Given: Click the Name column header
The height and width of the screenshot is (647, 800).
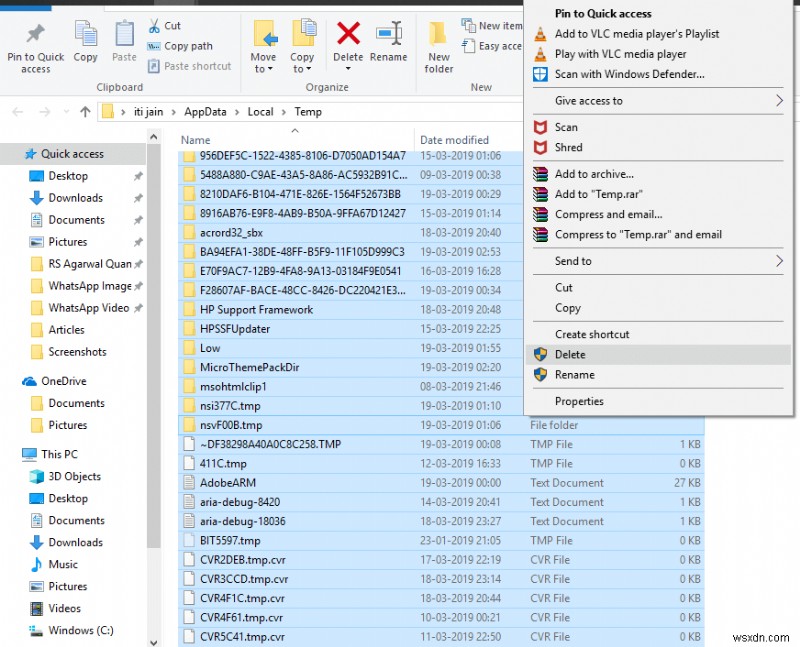Looking at the screenshot, I should point(195,139).
